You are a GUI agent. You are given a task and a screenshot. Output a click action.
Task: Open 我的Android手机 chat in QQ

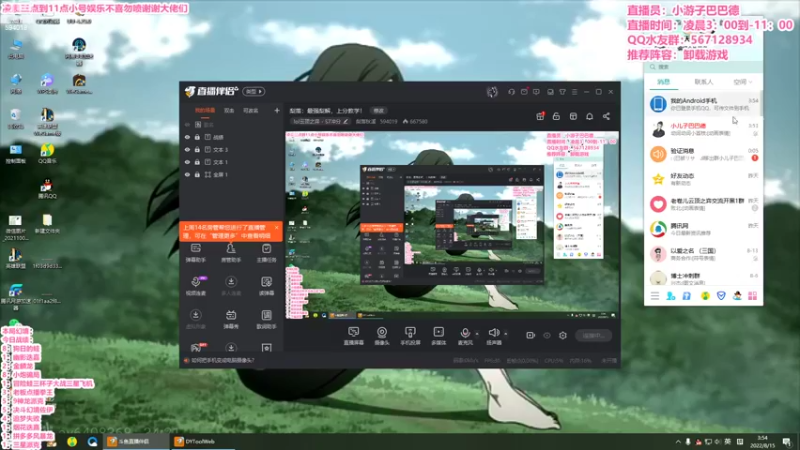(x=704, y=104)
